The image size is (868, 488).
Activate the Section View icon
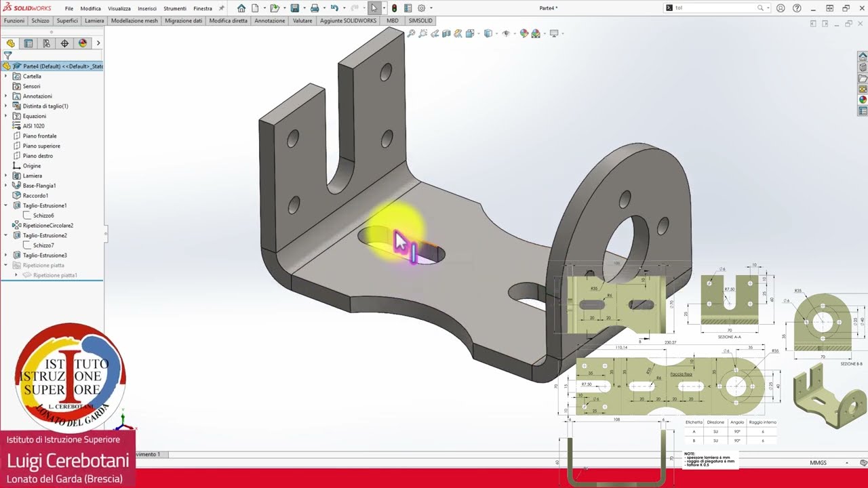[x=446, y=33]
